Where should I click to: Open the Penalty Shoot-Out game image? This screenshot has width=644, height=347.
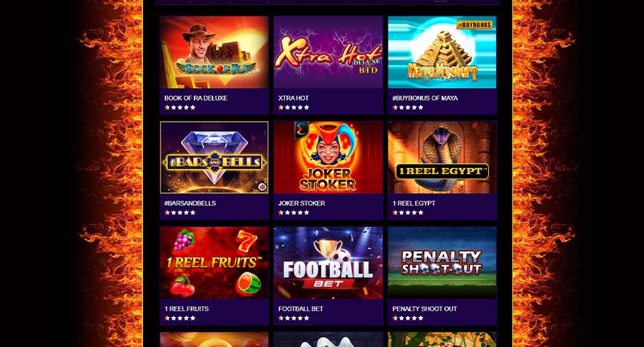pyautogui.click(x=442, y=263)
